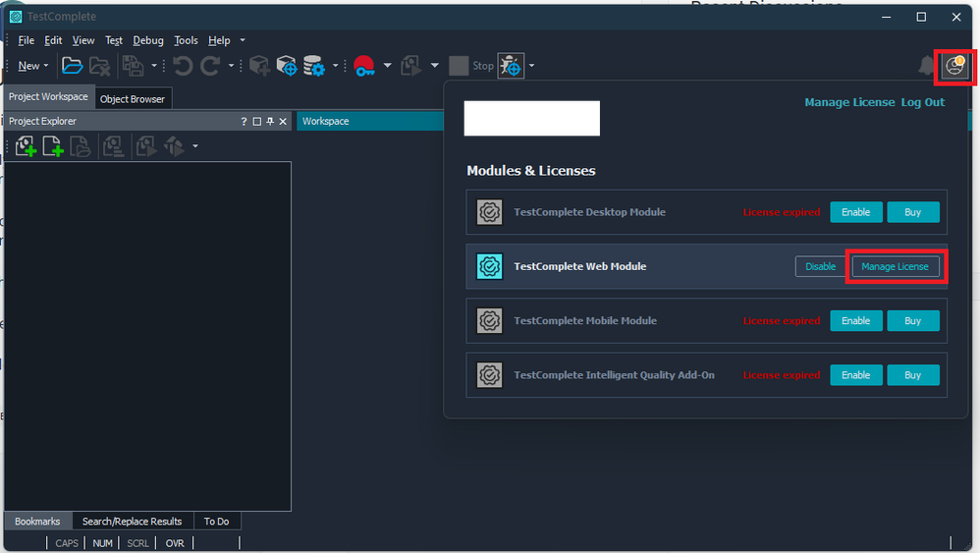Click the user account profile icon

(953, 66)
